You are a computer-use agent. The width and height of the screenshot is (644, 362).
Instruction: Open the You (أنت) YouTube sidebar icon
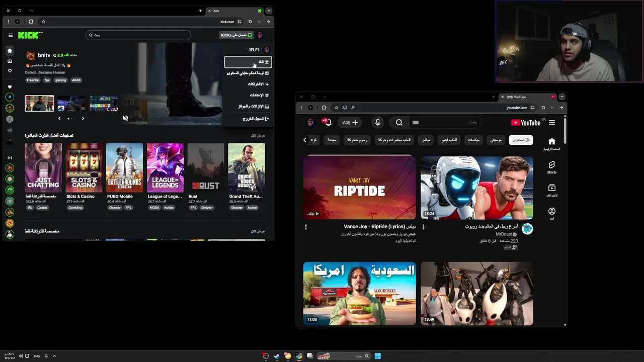552,214
